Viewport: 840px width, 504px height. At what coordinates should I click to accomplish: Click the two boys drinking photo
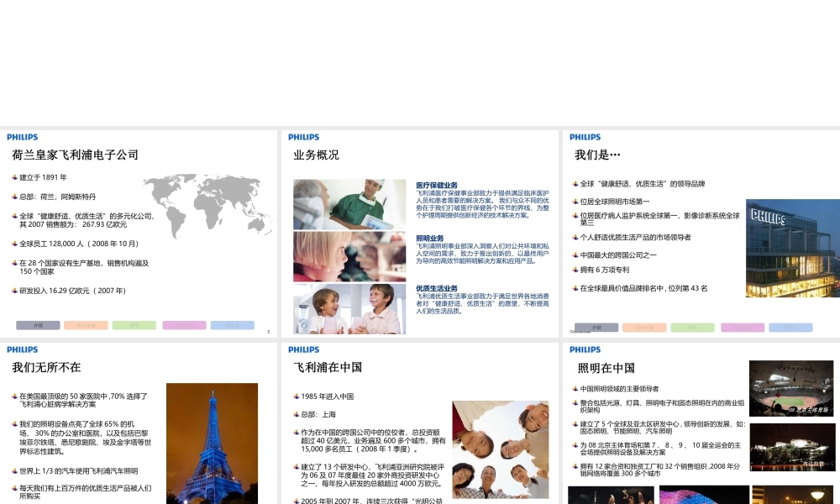(x=349, y=309)
